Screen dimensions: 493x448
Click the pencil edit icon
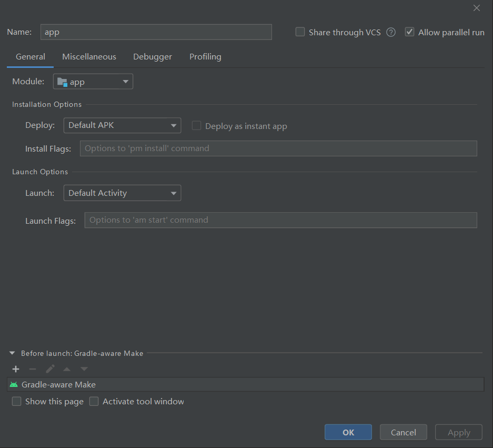click(x=50, y=369)
